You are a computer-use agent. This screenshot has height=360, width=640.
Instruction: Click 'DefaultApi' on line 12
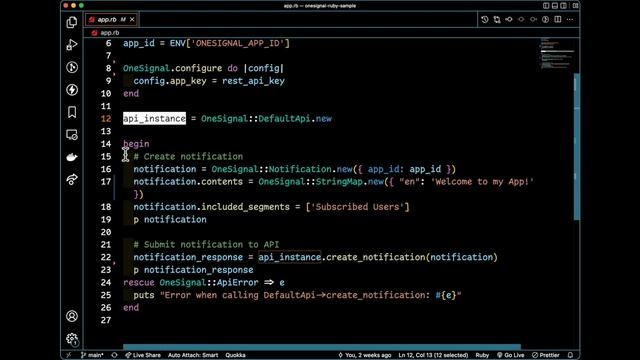coord(284,119)
